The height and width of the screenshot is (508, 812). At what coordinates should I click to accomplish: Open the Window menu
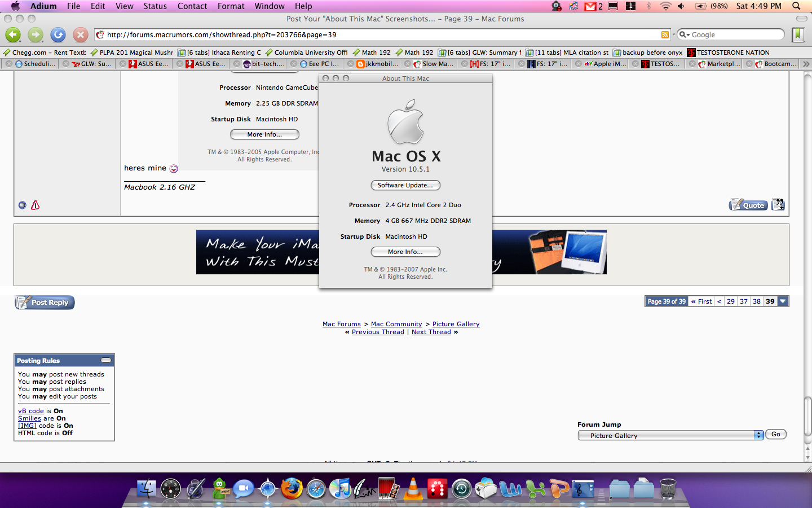[270, 6]
